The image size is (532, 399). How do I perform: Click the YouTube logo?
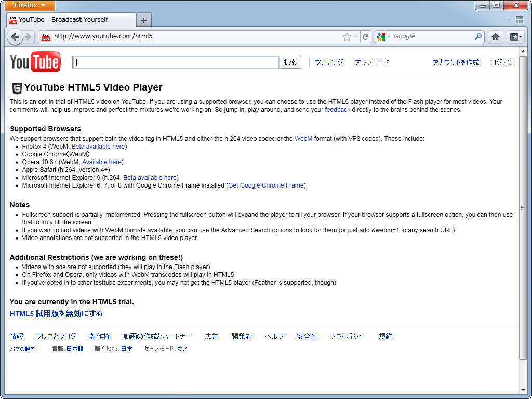click(34, 62)
